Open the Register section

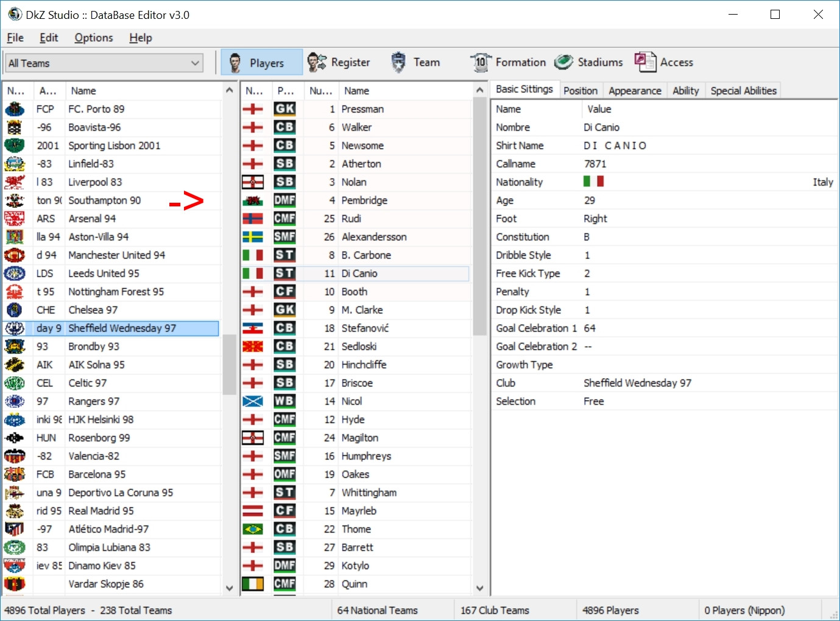point(339,62)
